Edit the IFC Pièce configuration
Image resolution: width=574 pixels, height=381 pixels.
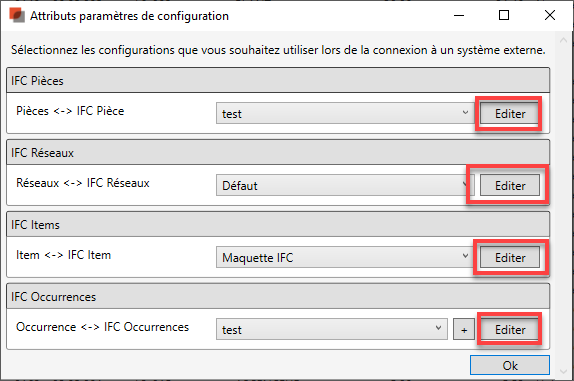[510, 113]
